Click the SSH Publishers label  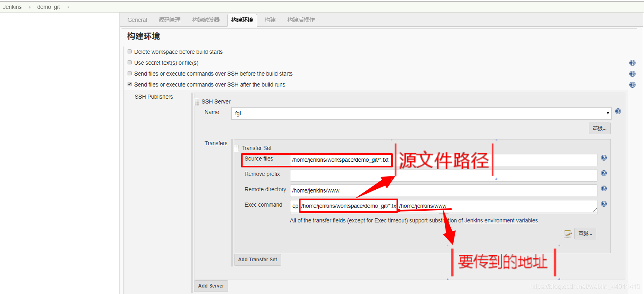(154, 97)
